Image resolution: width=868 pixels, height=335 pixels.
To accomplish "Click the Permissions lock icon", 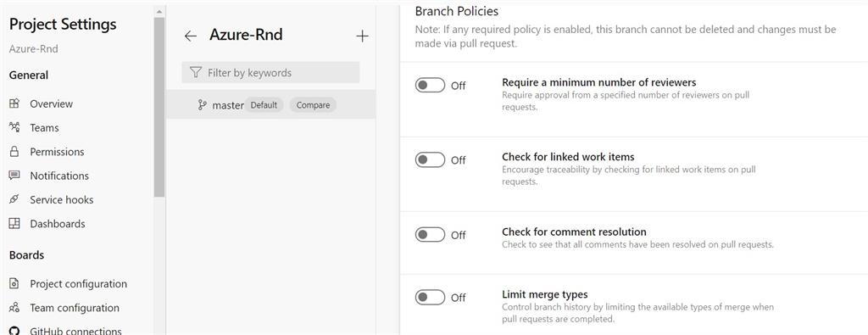I will tap(14, 151).
